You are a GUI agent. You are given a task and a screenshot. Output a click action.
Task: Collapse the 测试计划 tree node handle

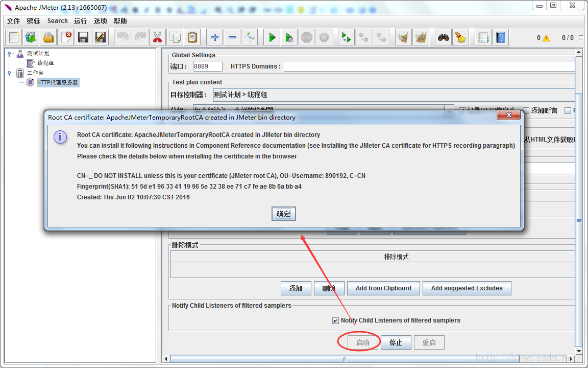pos(10,54)
